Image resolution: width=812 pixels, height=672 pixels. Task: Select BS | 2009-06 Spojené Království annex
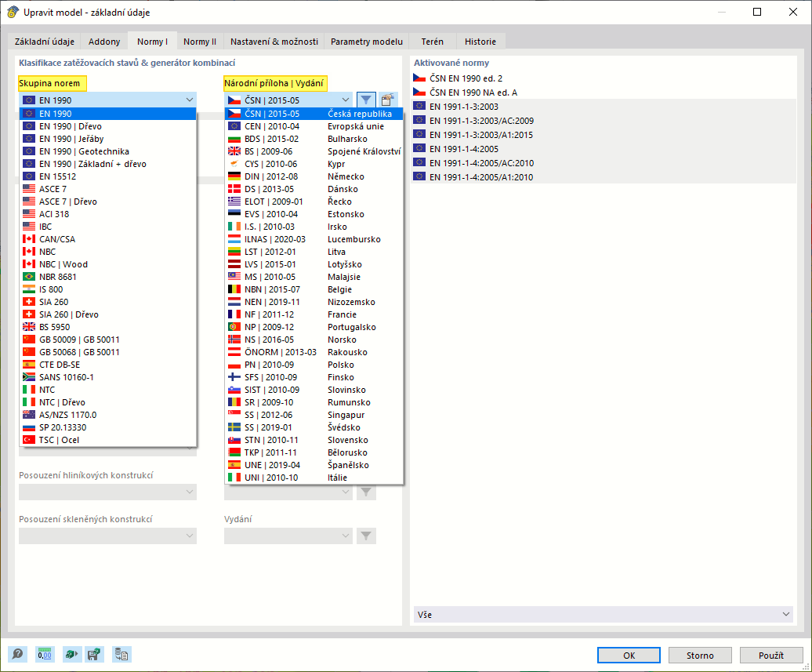(314, 151)
